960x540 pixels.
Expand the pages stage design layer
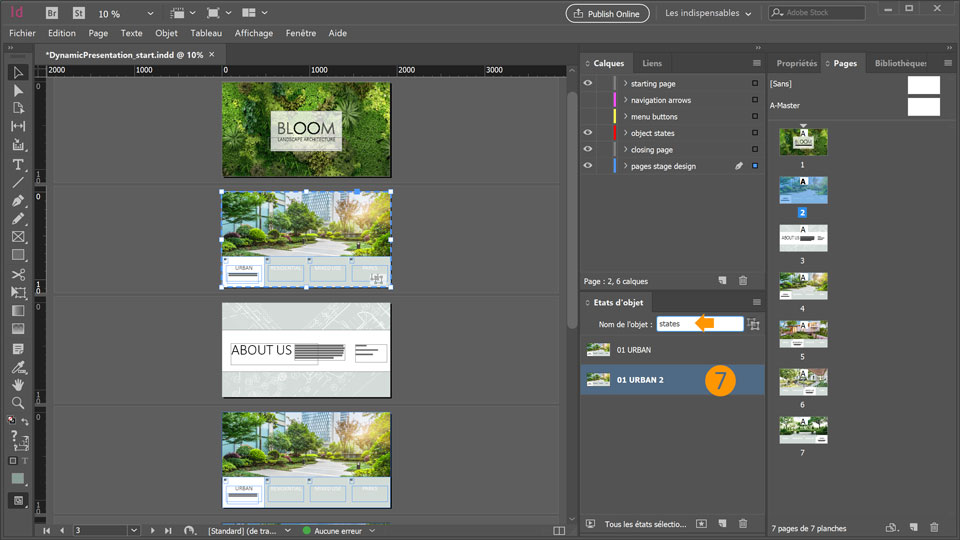(625, 166)
